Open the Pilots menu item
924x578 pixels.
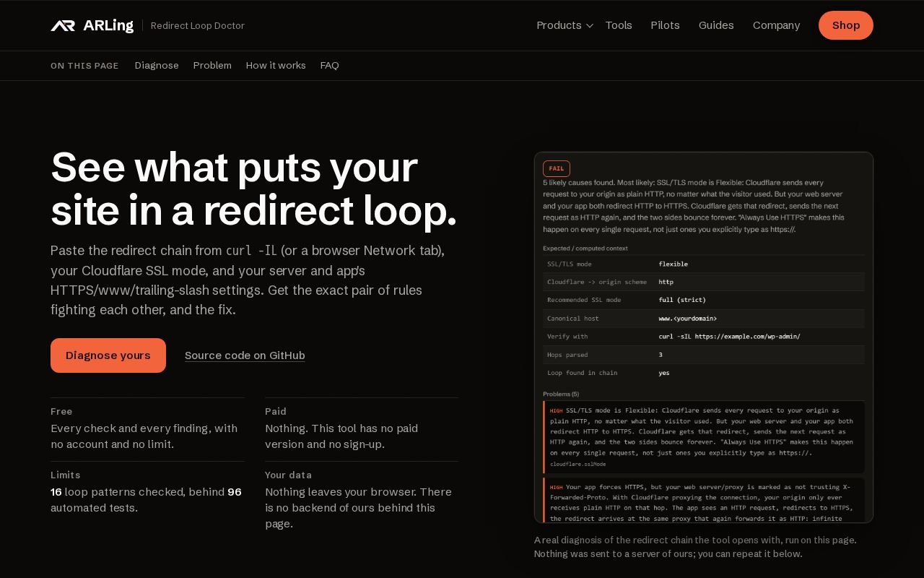point(665,25)
